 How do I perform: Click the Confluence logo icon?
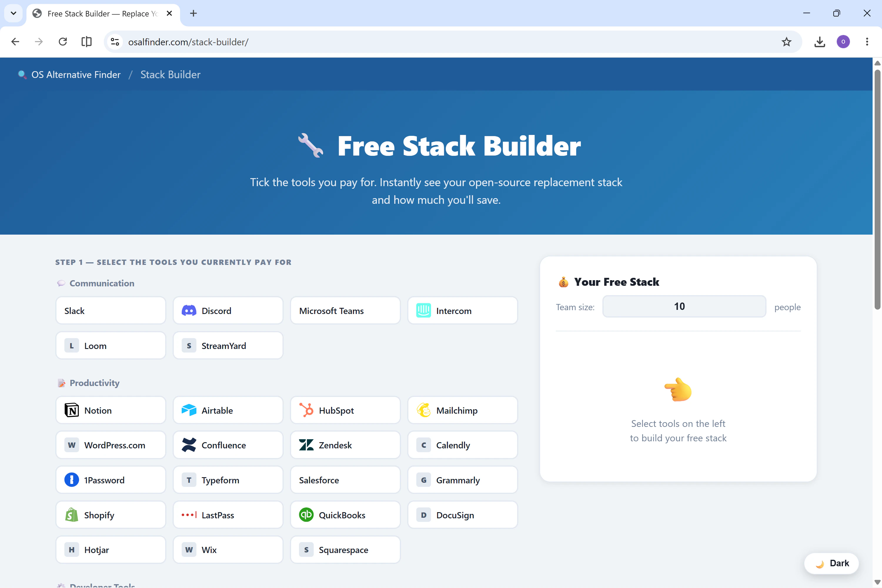tap(189, 445)
